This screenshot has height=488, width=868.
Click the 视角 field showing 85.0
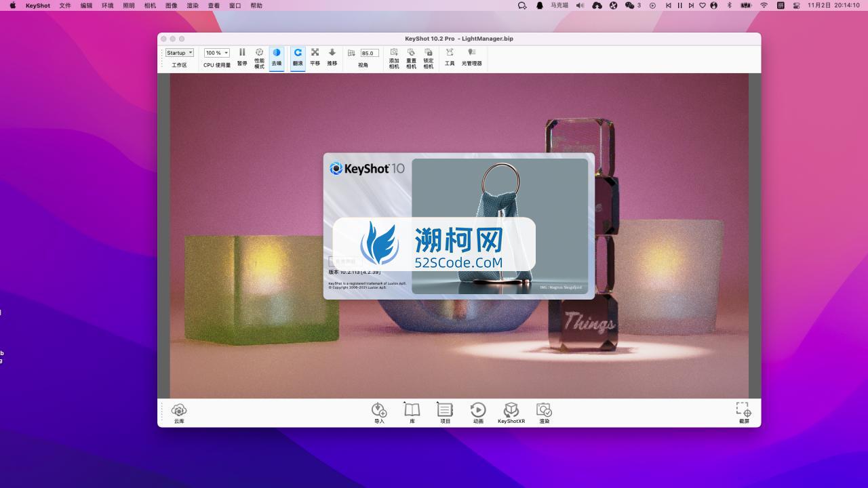(x=370, y=53)
